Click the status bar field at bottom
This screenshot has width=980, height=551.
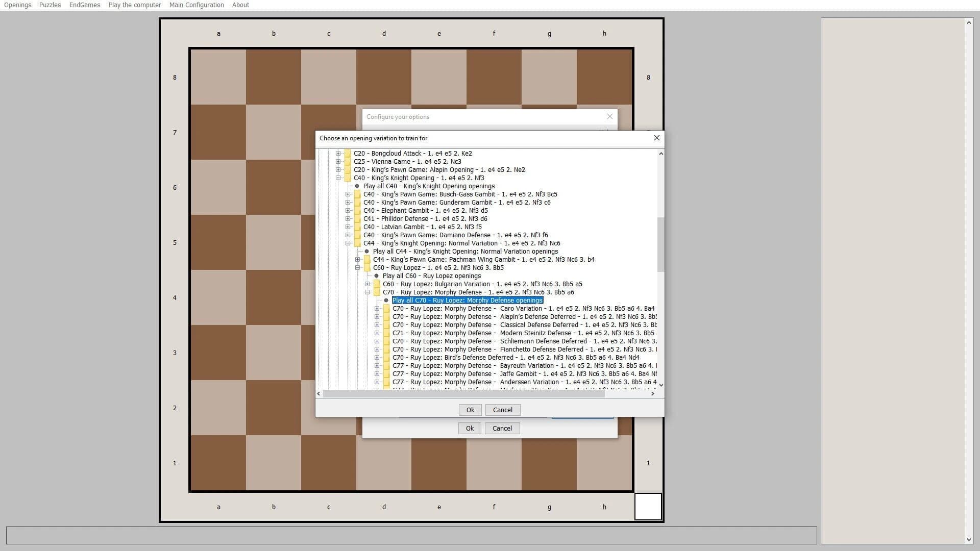pos(411,536)
